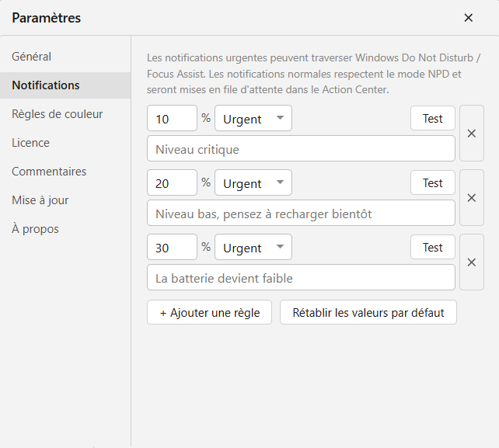This screenshot has height=448, width=499.
Task: Select the Notifications section
Action: pyautogui.click(x=65, y=85)
